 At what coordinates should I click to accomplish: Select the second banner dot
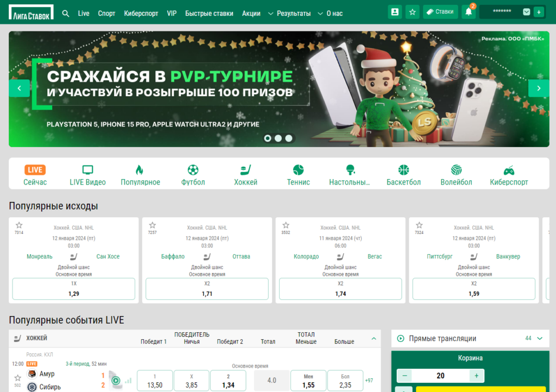click(279, 138)
